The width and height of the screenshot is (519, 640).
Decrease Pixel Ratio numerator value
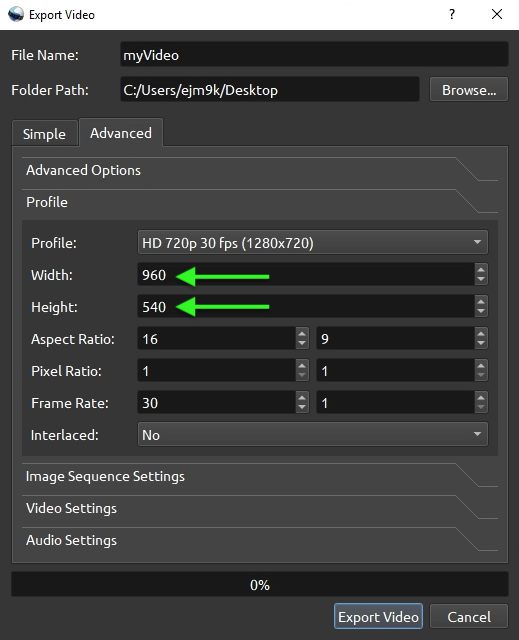[302, 376]
